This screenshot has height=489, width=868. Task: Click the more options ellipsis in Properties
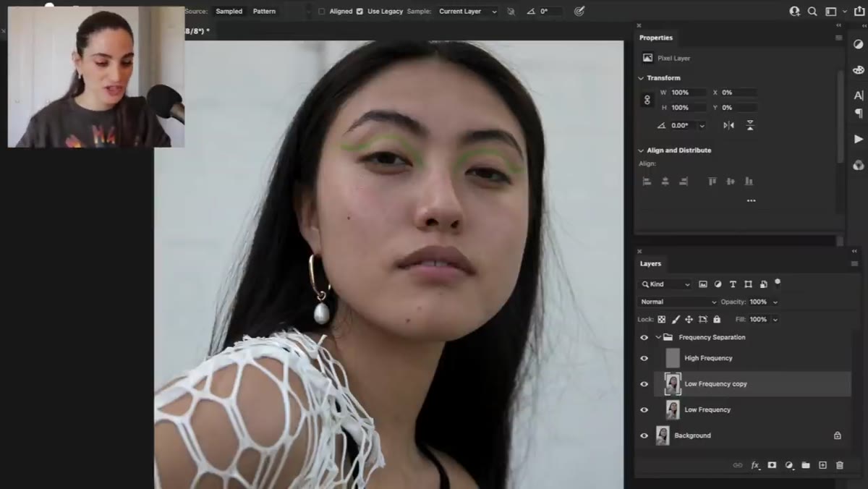click(x=751, y=200)
